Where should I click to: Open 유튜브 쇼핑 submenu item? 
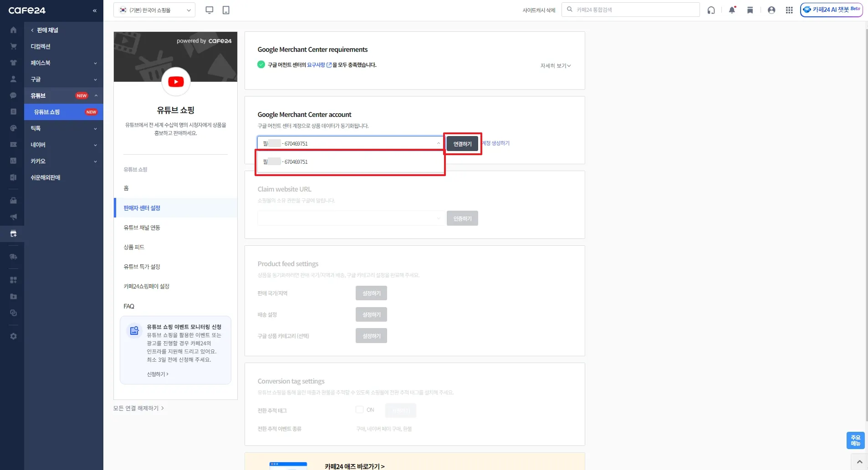coord(64,112)
